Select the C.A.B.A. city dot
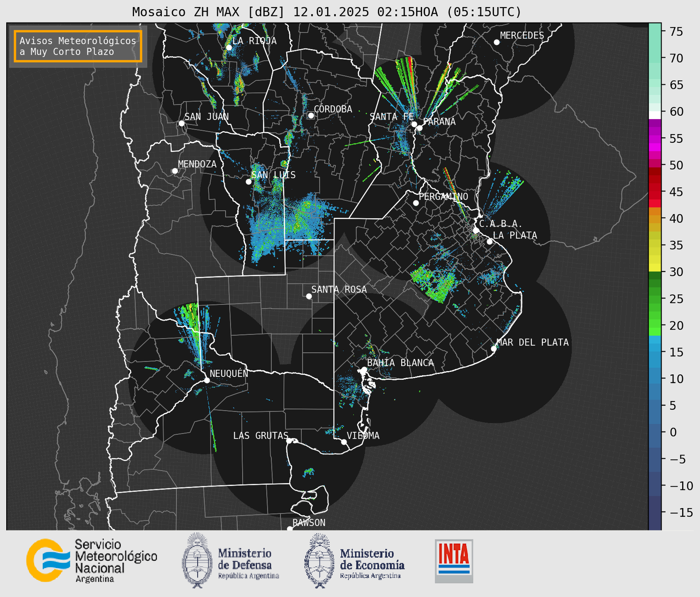 476,230
